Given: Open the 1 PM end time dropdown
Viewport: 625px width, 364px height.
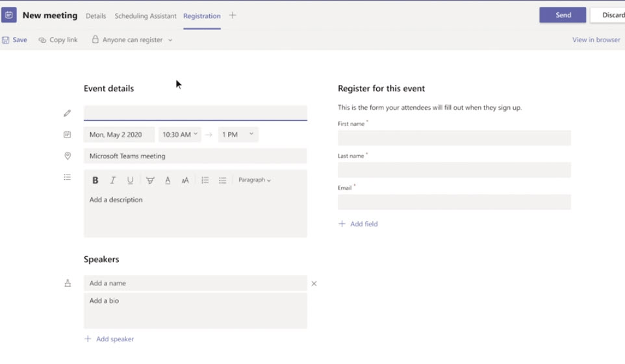Looking at the screenshot, I should [238, 135].
